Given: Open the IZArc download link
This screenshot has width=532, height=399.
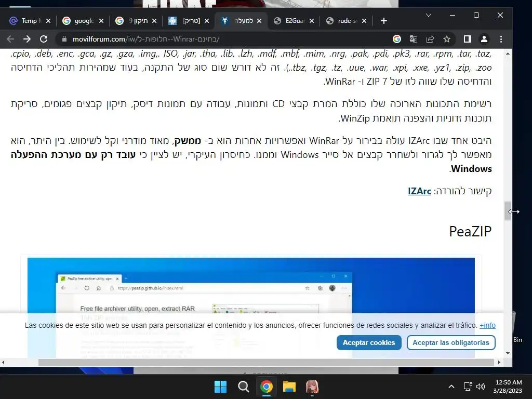Looking at the screenshot, I should 419,191.
